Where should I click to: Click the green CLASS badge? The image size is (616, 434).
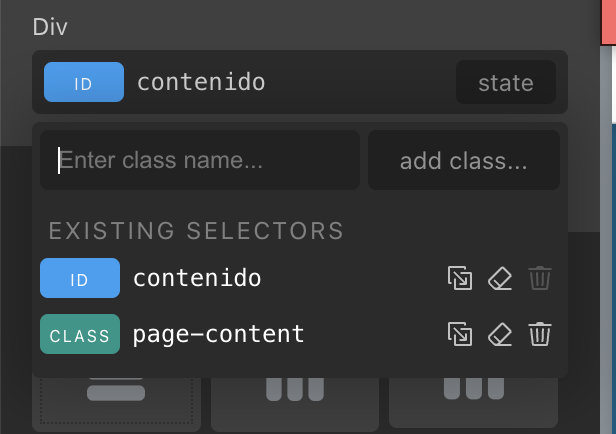coord(80,334)
